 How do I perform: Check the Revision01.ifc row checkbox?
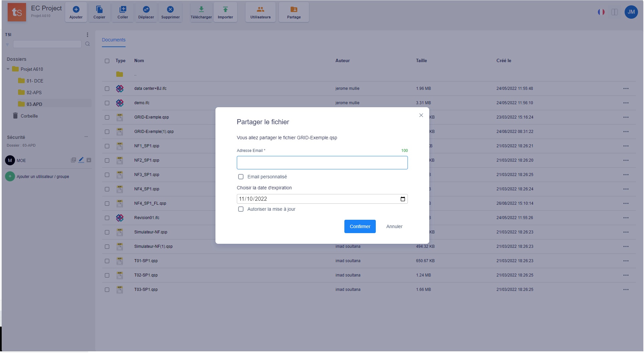point(107,218)
